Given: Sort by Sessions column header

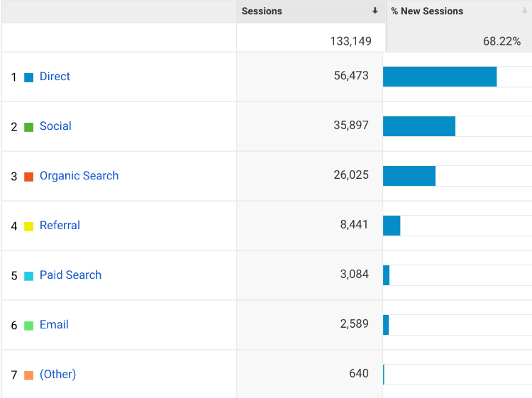Looking at the screenshot, I should click(262, 11).
